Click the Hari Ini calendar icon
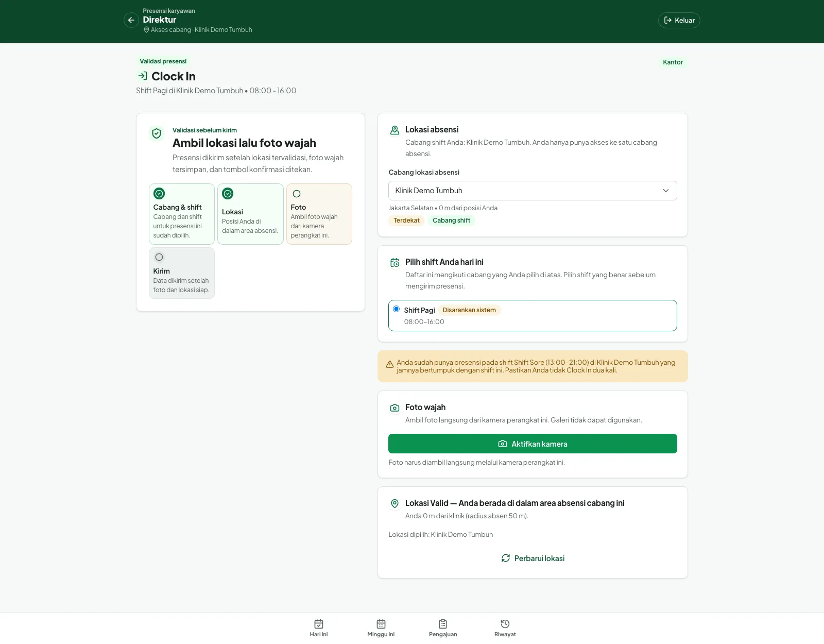This screenshot has height=644, width=824. pyautogui.click(x=319, y=624)
